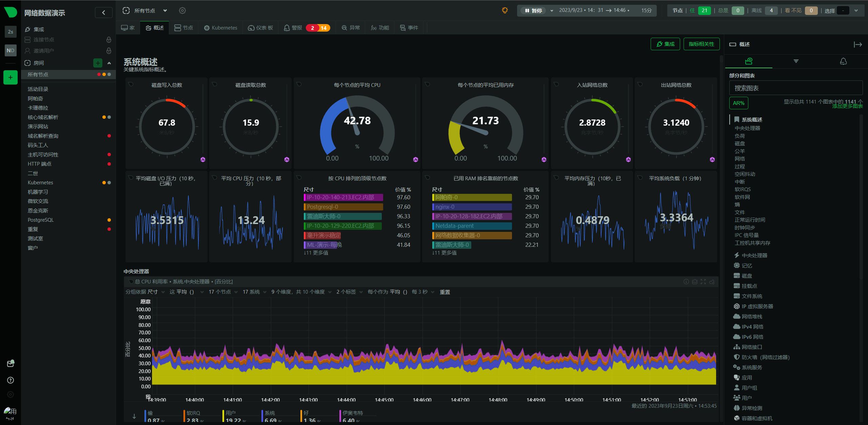The width and height of the screenshot is (868, 425).
Task: Open 每 3 秒 interval dropdown
Action: click(x=423, y=292)
